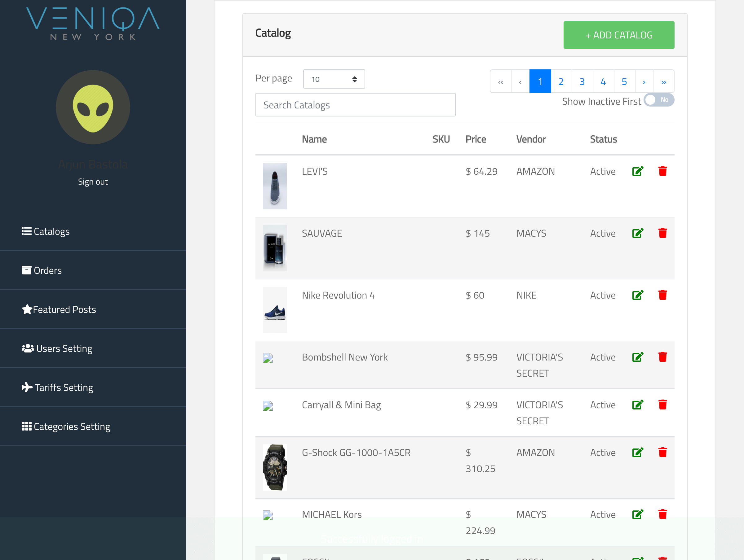Delete the G-Shock GG-1000-1A5CR entry
This screenshot has height=560, width=744.
662,453
